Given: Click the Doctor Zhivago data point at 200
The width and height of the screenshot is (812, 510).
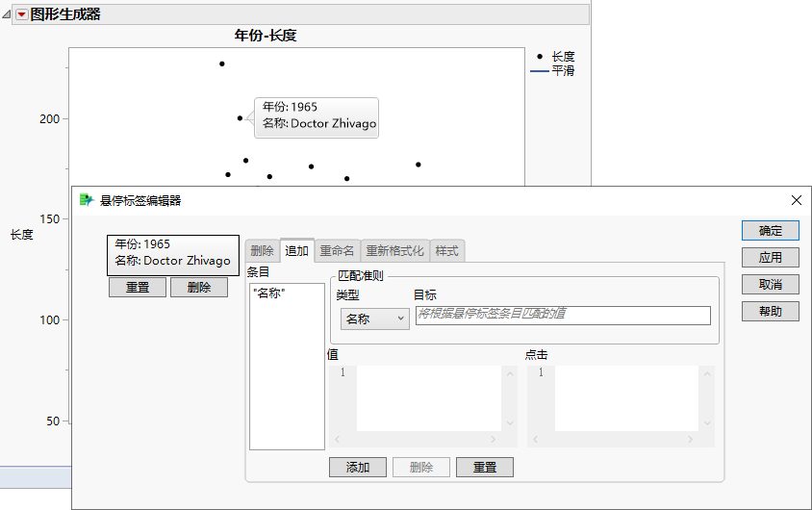Looking at the screenshot, I should (x=240, y=118).
